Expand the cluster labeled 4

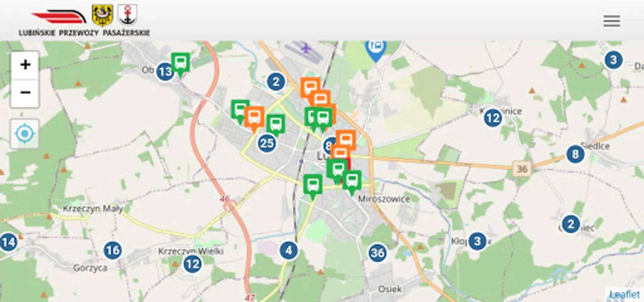(x=288, y=250)
